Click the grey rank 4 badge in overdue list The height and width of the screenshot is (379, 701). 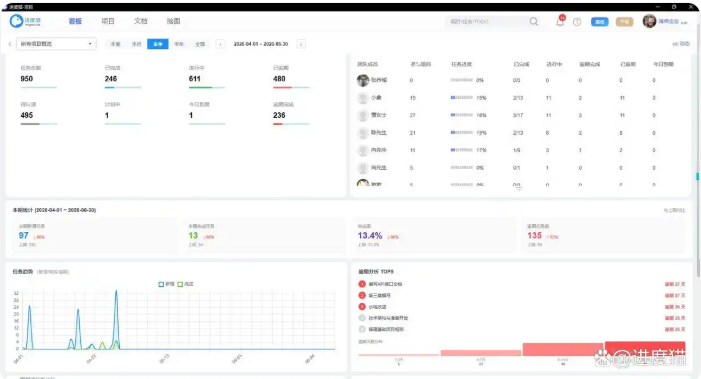click(362, 318)
